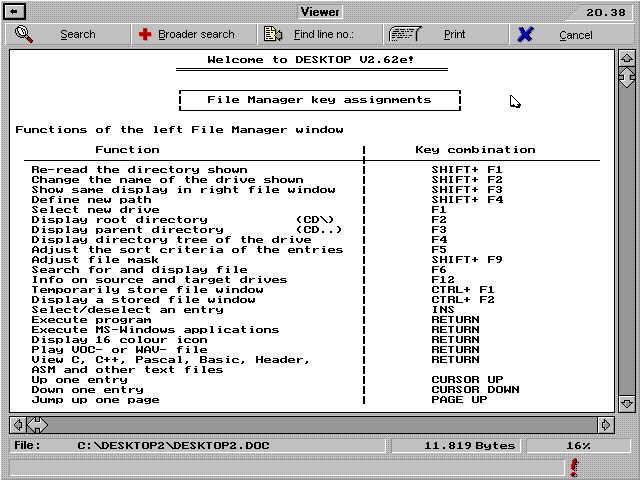Viewport: 640px width, 480px height.
Task: Choose Find line no. button
Action: 320,34
